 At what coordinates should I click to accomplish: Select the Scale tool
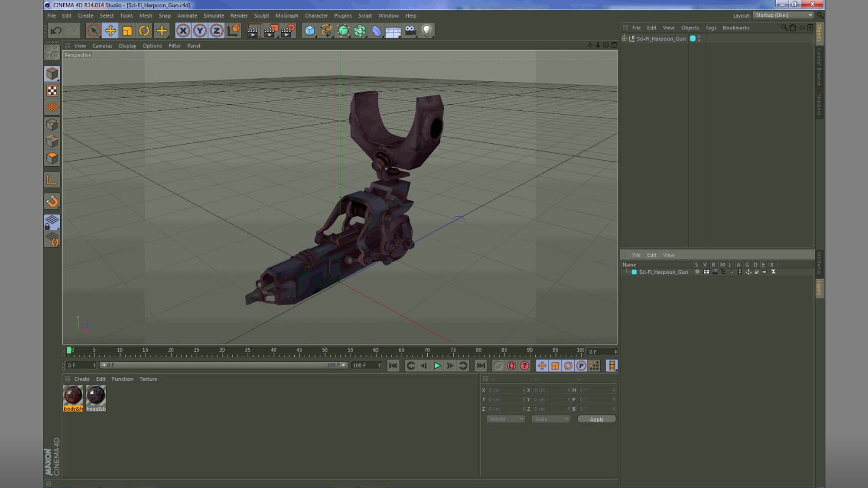coord(127,31)
